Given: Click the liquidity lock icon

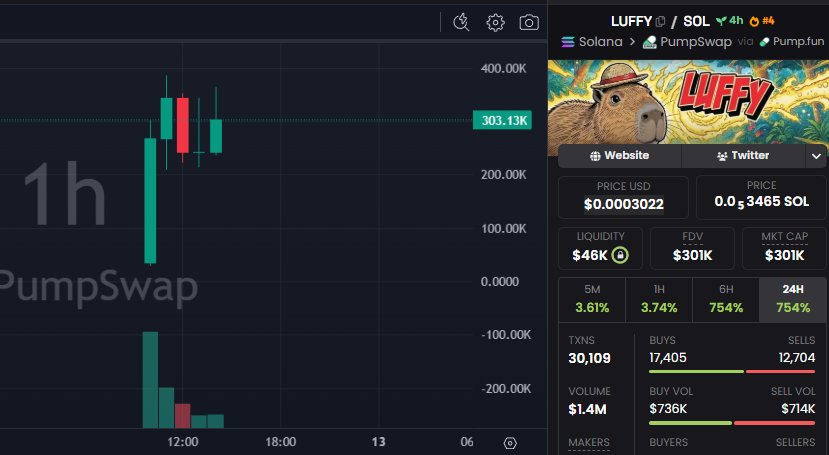Looking at the screenshot, I should point(620,255).
